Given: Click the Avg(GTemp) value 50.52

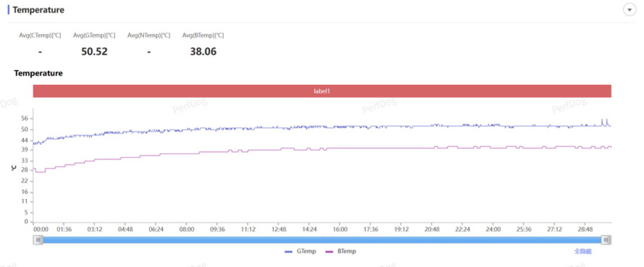Looking at the screenshot, I should [x=94, y=51].
